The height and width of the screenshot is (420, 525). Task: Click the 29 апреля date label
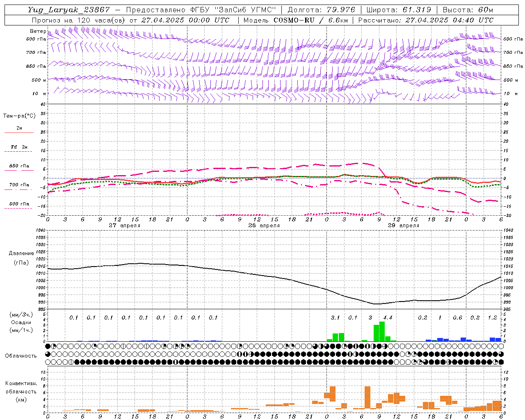point(404,226)
